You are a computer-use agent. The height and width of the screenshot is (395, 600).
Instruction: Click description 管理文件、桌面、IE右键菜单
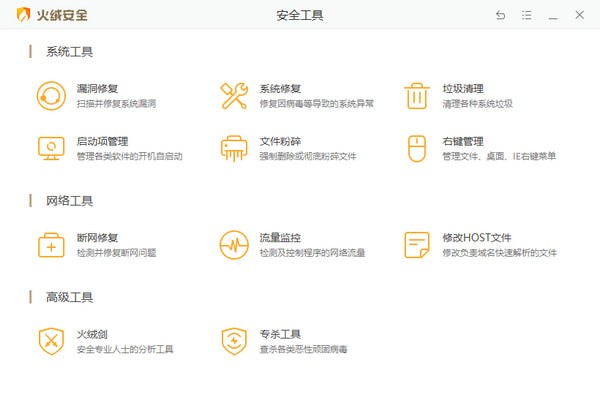click(x=499, y=156)
